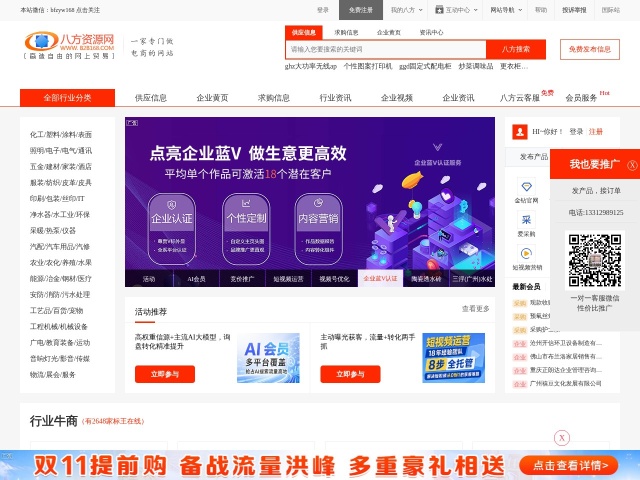Select the AI会员 banner tab
Image resolution: width=640 pixels, height=480 pixels.
tap(196, 279)
